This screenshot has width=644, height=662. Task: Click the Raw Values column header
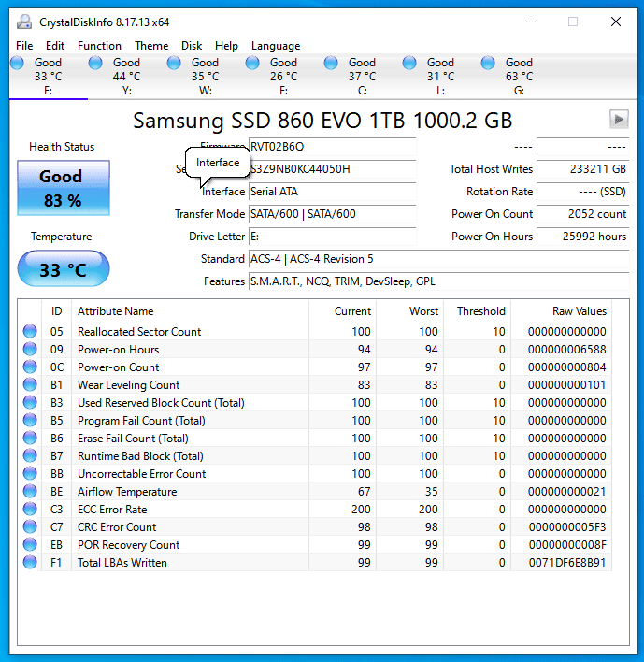coord(562,311)
